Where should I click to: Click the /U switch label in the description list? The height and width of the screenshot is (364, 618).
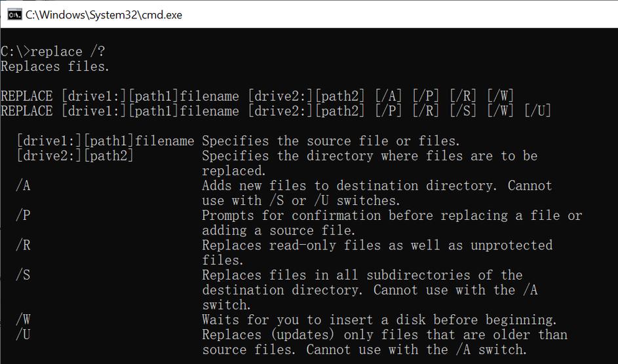pyautogui.click(x=24, y=335)
